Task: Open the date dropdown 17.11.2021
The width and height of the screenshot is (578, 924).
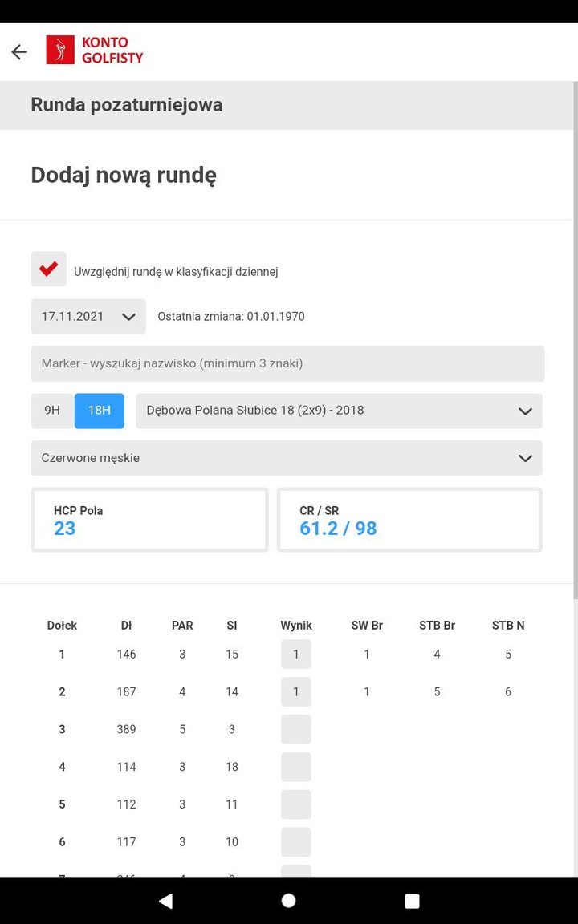Action: [x=88, y=317]
